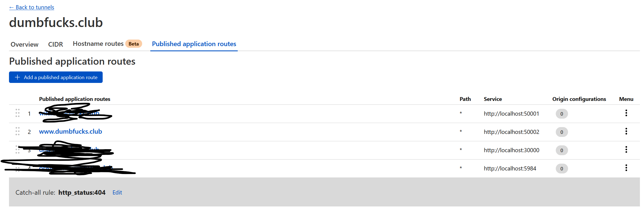The height and width of the screenshot is (213, 644).
Task: Open the www.dumbfucks.club hostname link
Action: pos(70,131)
